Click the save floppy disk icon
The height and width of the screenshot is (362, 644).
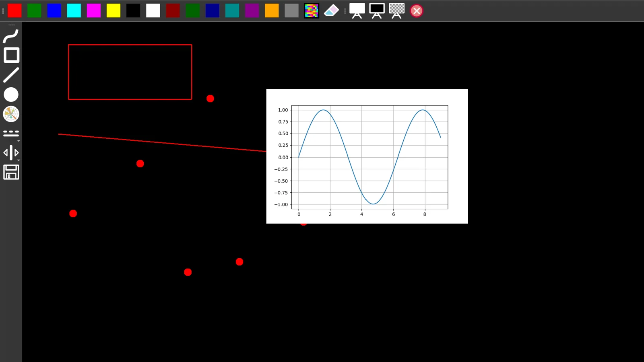click(x=11, y=172)
